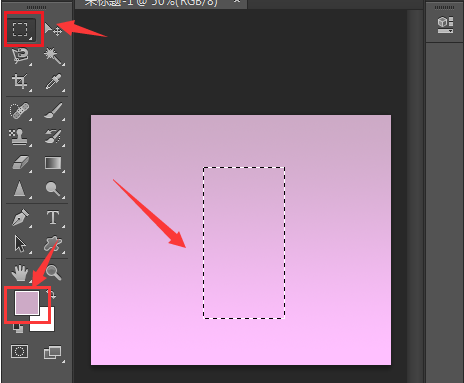This screenshot has height=383, width=464.
Task: Select the History Brush tool
Action: tap(53, 137)
